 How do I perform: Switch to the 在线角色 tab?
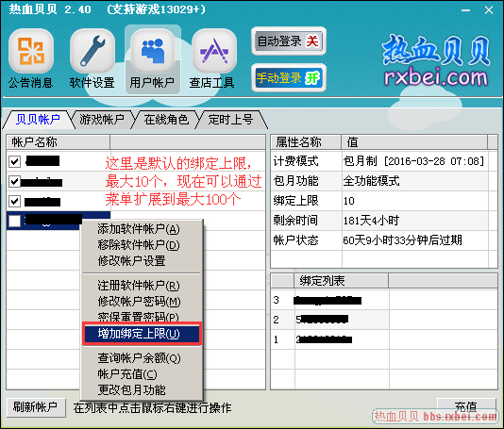point(166,120)
